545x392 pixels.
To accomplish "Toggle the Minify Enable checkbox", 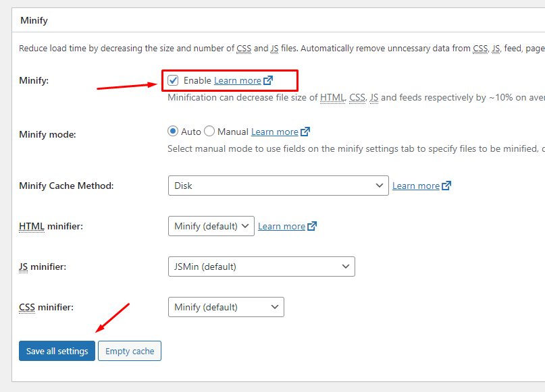I will tap(174, 80).
